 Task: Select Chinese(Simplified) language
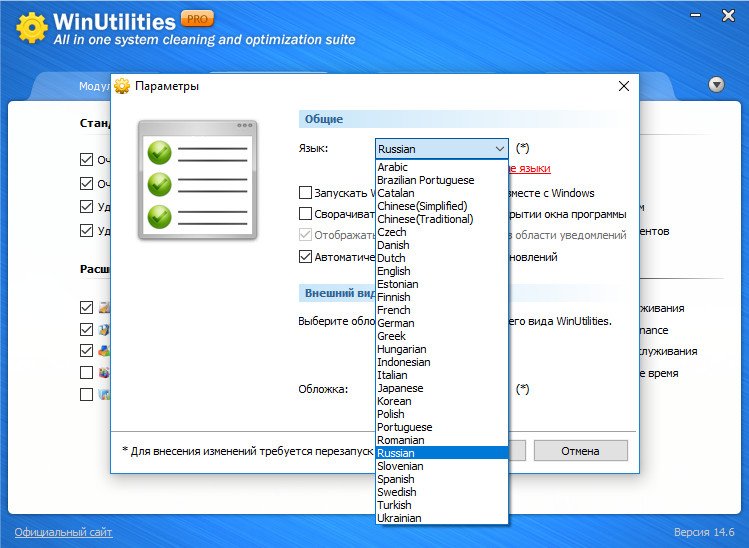[x=442, y=206]
